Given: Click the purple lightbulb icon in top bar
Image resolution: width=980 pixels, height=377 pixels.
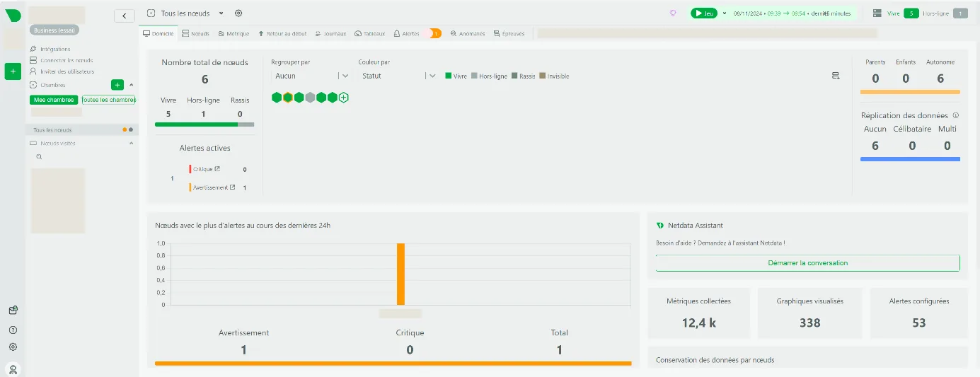Looking at the screenshot, I should (673, 13).
